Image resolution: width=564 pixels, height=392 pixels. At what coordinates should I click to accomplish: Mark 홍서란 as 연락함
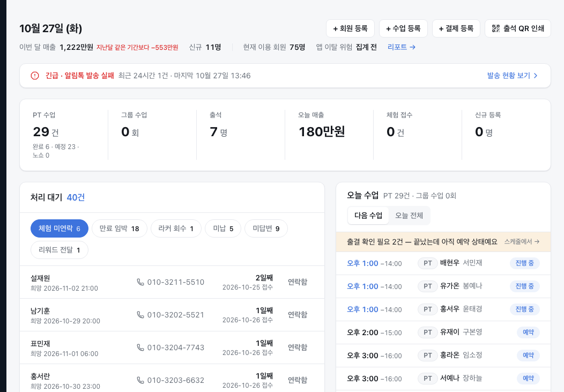[298, 380]
